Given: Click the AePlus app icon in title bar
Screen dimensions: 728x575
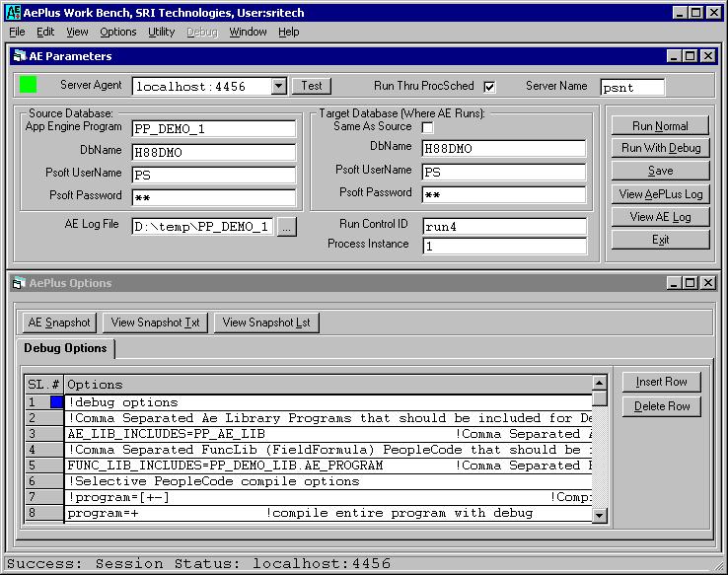Looking at the screenshot, I should tap(13, 12).
